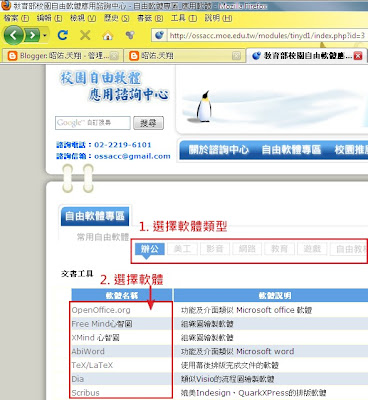Click the stop loading X icon
Viewport: 368px width, 400px height.
85,35
